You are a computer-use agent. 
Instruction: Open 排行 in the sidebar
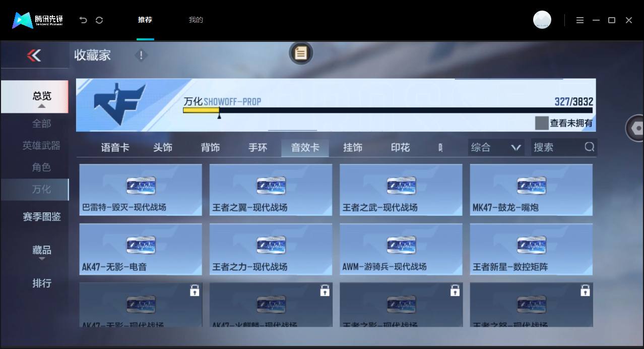click(x=42, y=283)
